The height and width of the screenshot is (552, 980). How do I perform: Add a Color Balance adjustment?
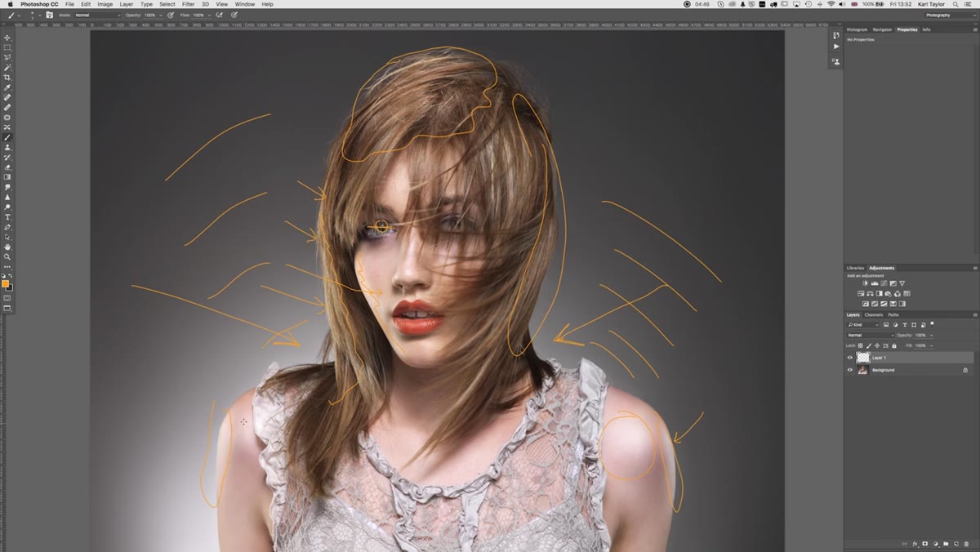click(870, 293)
